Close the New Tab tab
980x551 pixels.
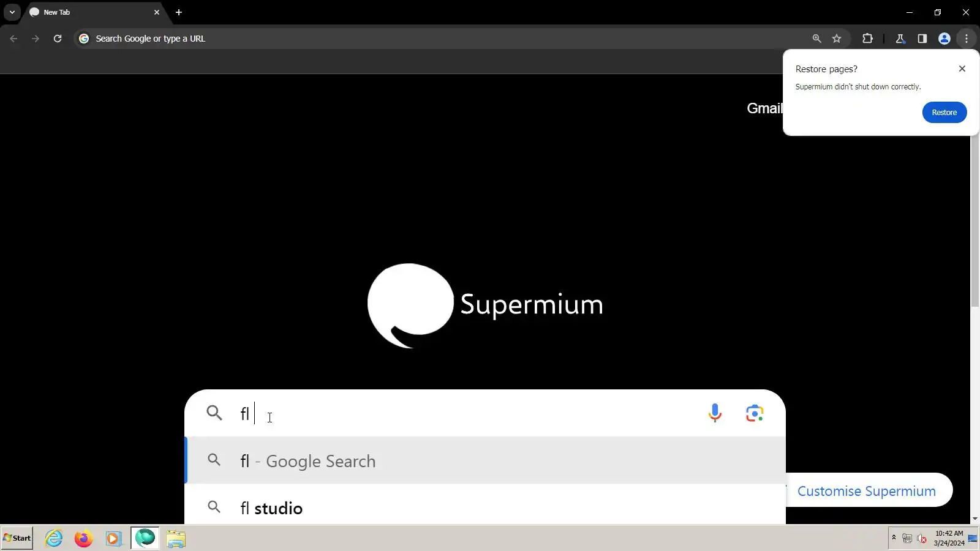coord(157,12)
